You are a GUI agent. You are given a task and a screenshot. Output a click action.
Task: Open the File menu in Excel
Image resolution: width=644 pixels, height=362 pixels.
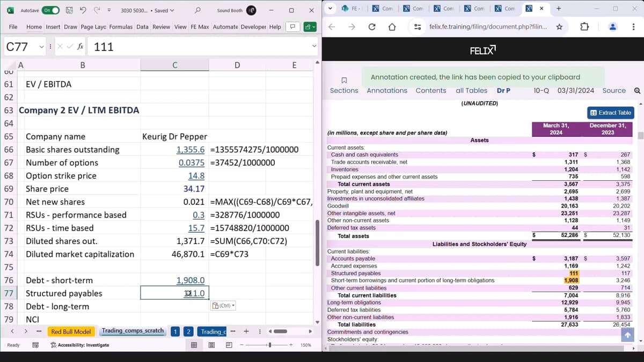pyautogui.click(x=13, y=27)
